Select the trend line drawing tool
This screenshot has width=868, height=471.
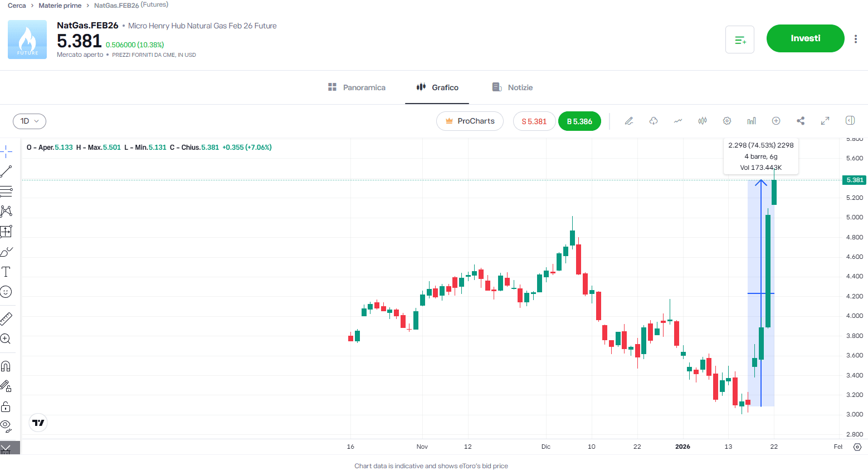6,171
